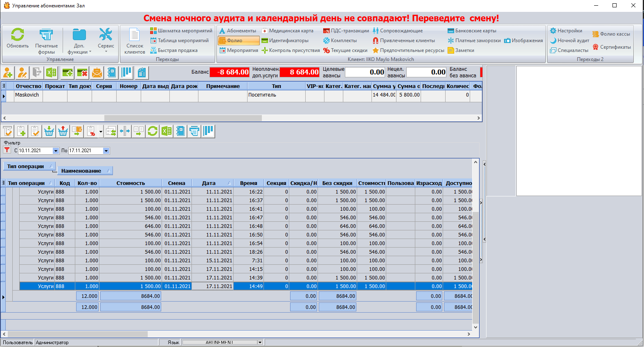This screenshot has height=347, width=644.
Task: Open the end date 17.11.2021 dropdown arrow
Action: (x=106, y=151)
